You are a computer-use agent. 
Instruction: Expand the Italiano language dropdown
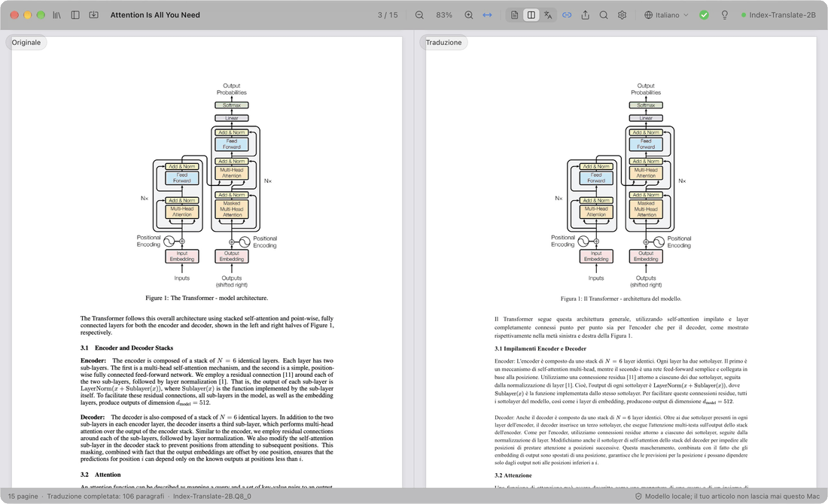(x=666, y=15)
